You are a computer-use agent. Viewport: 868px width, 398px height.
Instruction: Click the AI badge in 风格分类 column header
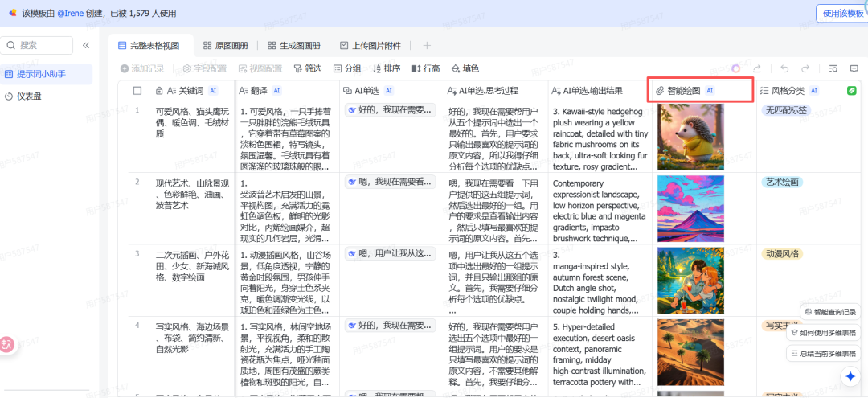click(x=813, y=90)
